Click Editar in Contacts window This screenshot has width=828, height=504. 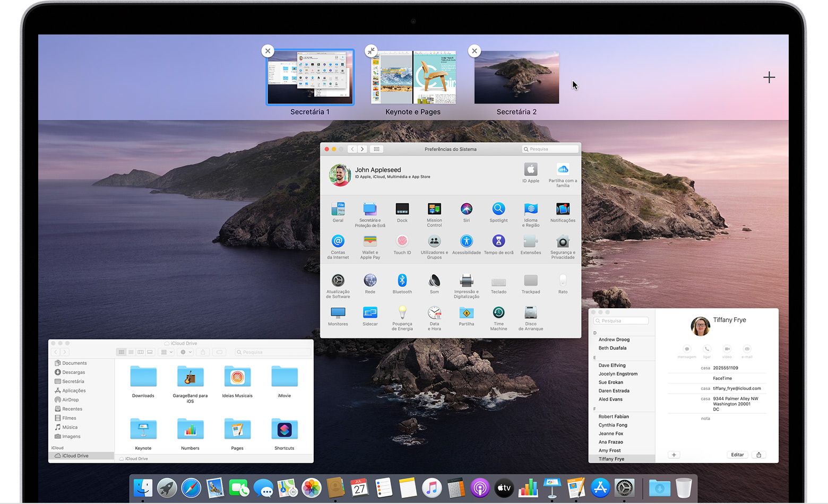(737, 455)
